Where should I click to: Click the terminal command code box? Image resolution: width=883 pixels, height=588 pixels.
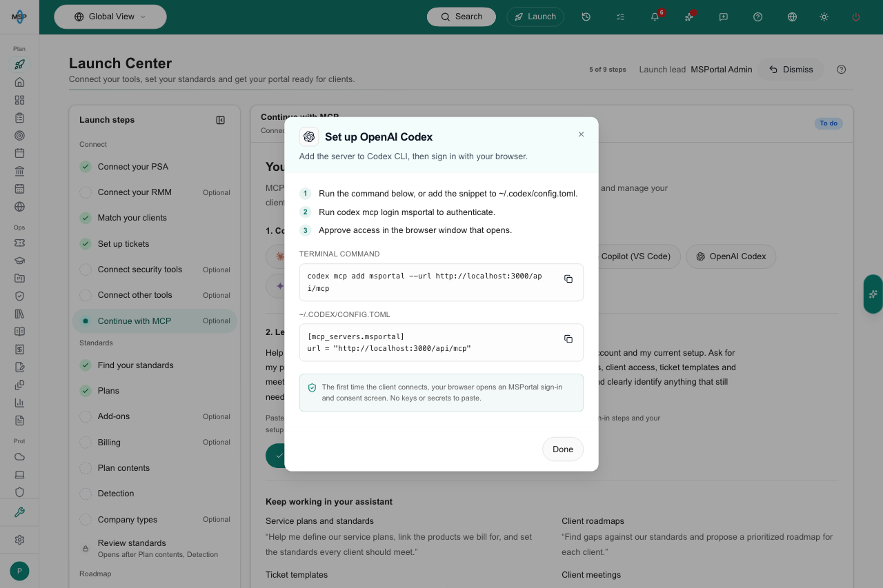click(441, 283)
